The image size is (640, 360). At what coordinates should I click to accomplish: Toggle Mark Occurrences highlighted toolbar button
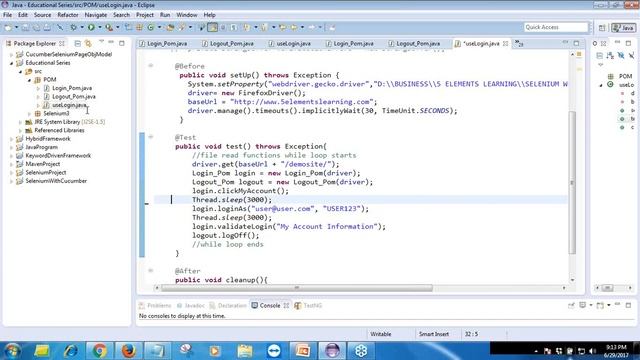coord(212,27)
